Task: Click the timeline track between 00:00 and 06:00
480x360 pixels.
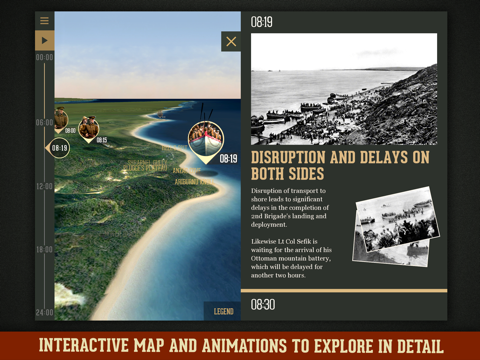Action: 44,90
